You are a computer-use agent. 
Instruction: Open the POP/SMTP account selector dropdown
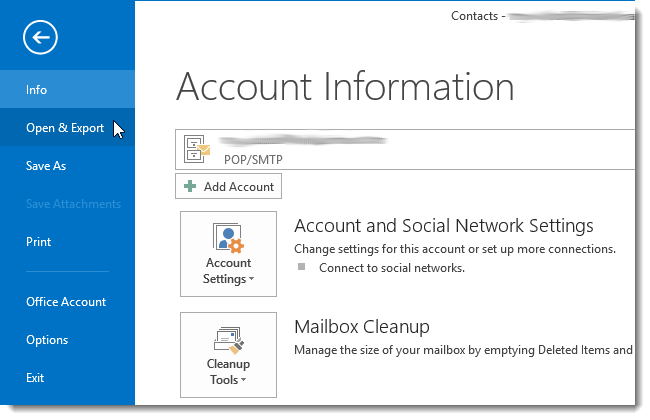click(405, 149)
